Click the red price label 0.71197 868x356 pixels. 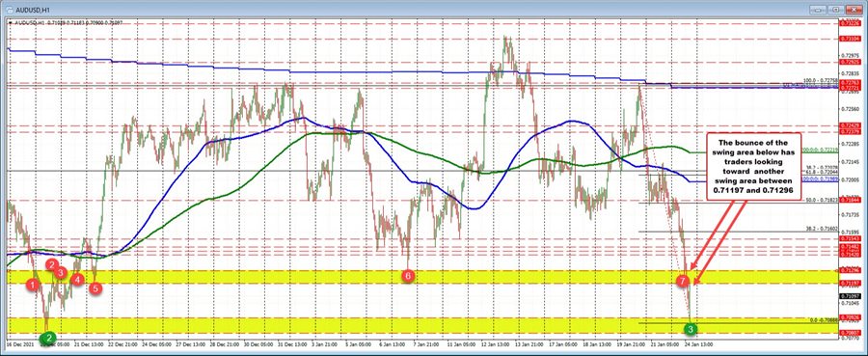850,283
